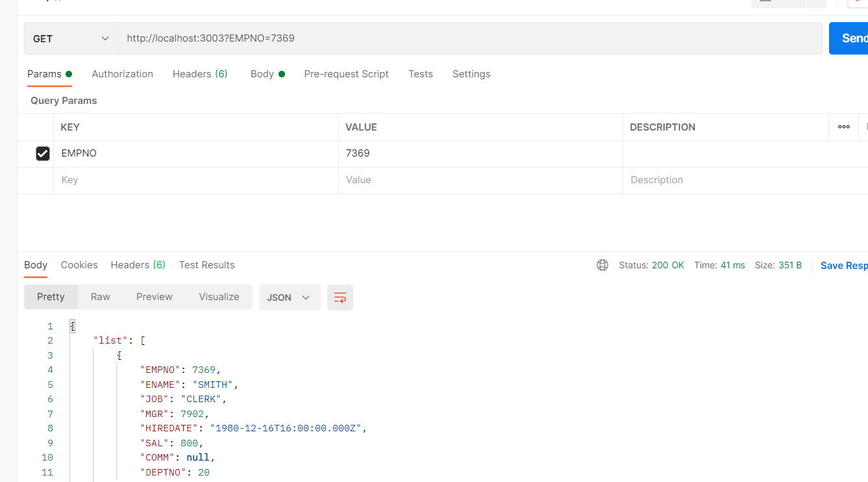This screenshot has width=868, height=482.
Task: Open the request Settings tab
Action: tap(471, 74)
